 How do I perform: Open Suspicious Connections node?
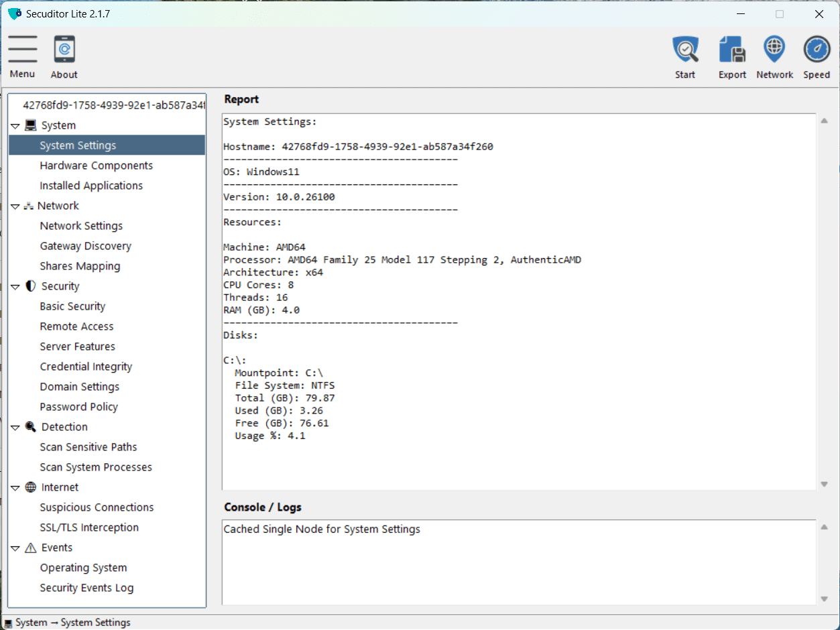97,507
